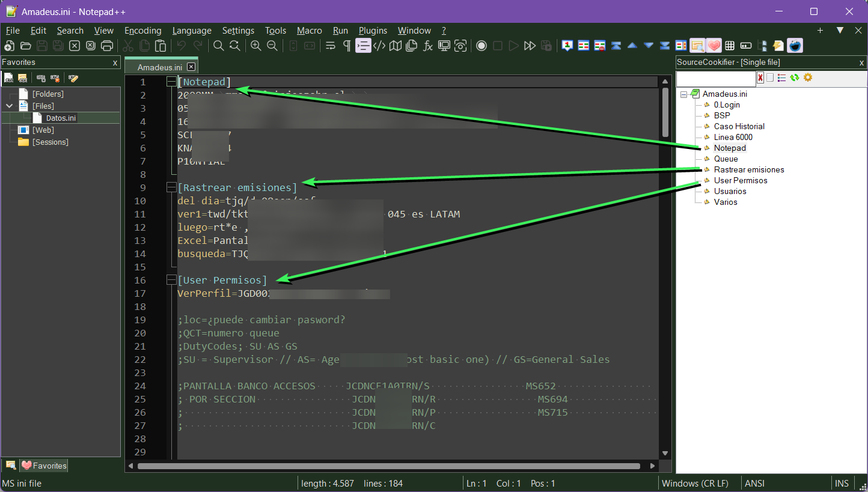
Task: Collapse the [Notepad] section fold marker
Action: [171, 82]
